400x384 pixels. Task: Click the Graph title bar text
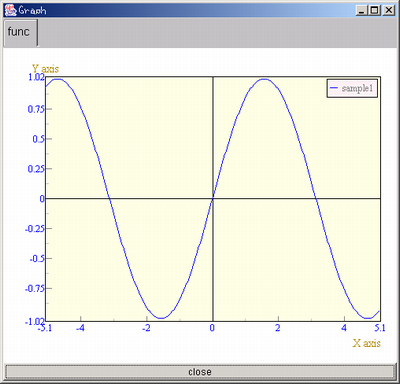(32, 10)
